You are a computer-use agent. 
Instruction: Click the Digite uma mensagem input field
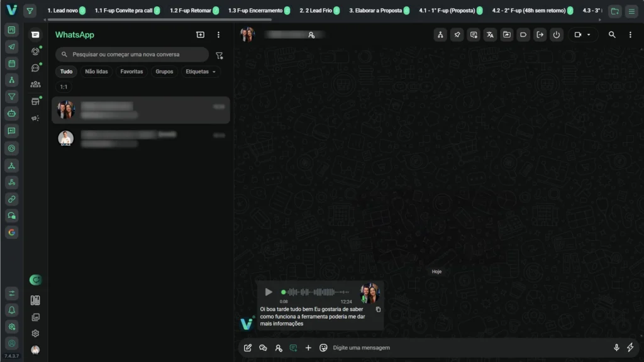(465, 348)
